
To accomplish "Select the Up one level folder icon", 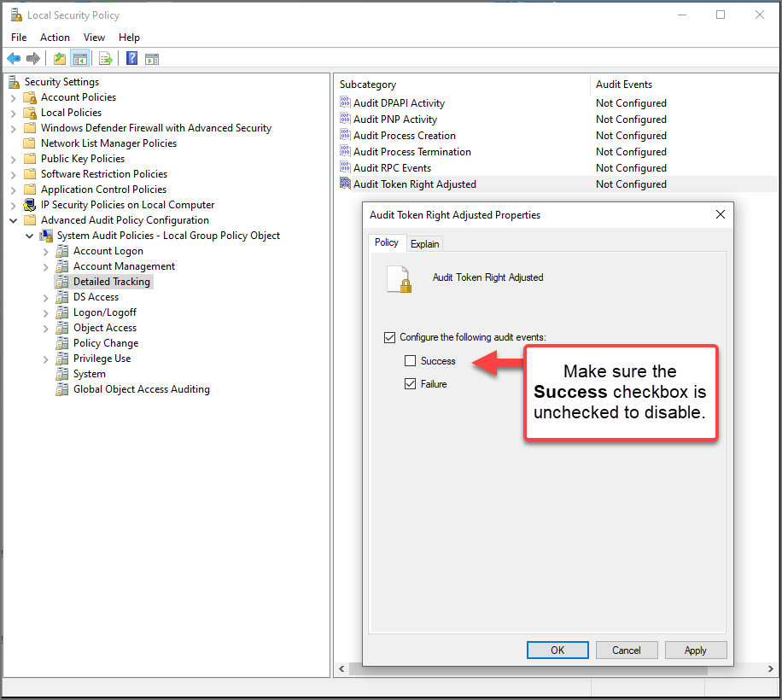I will tap(59, 58).
